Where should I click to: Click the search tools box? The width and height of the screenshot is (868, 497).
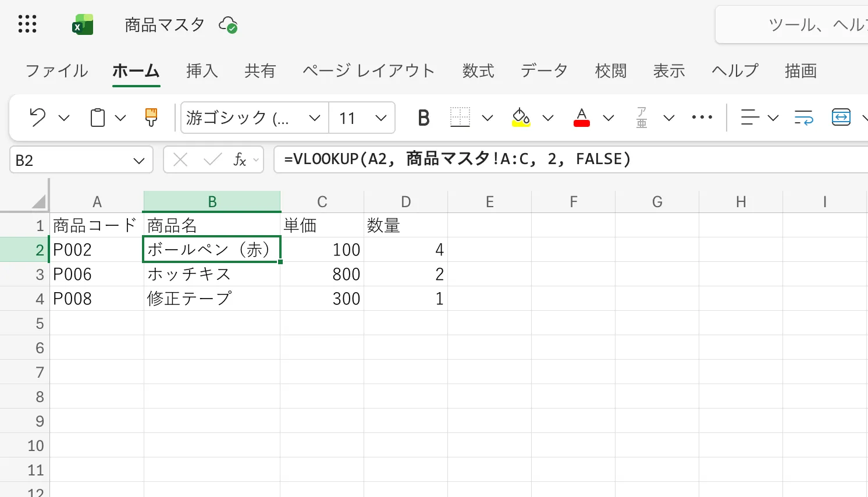click(x=792, y=24)
